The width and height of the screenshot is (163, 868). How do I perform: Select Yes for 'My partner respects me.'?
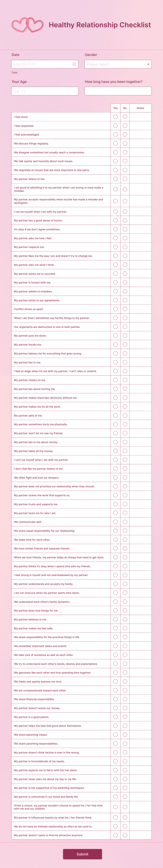click(115, 247)
